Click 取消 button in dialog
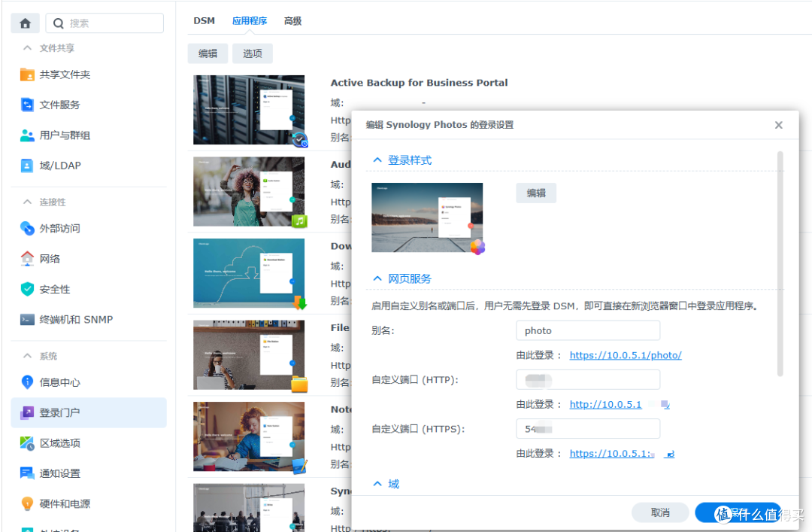812x532 pixels. [660, 512]
